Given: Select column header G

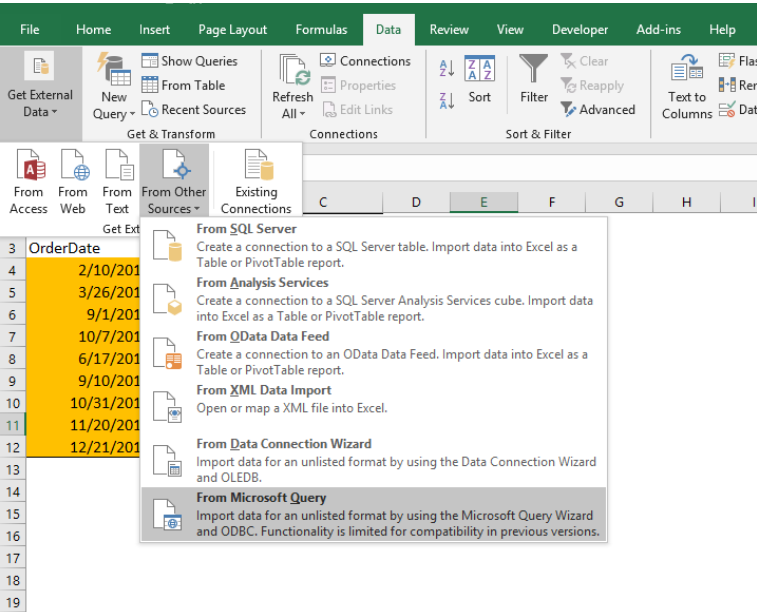Looking at the screenshot, I should click(x=619, y=202).
